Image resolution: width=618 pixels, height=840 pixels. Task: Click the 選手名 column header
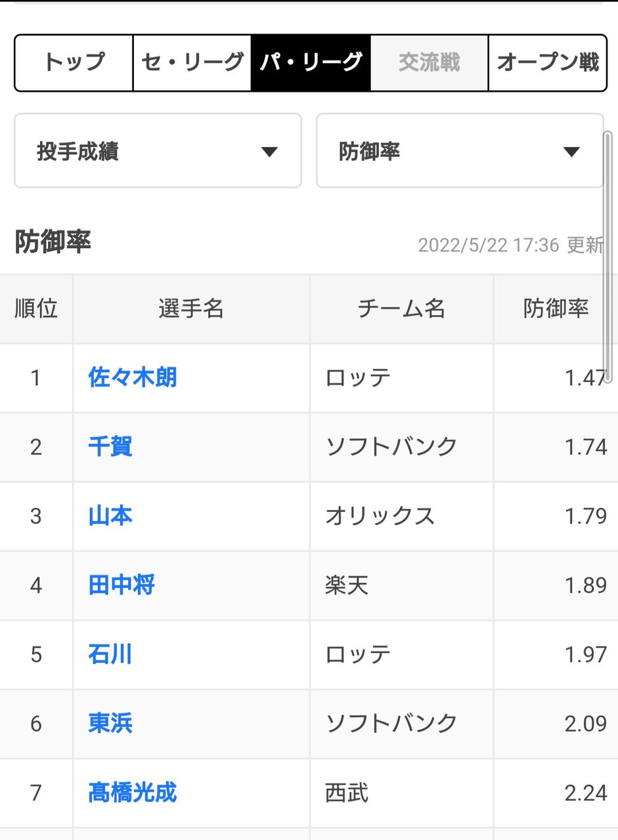pos(191,308)
